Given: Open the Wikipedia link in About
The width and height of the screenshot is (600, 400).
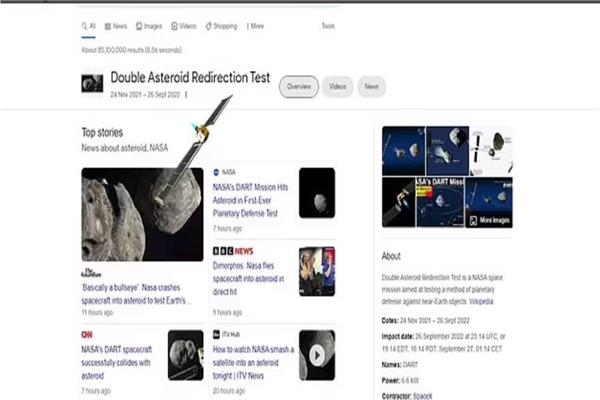Looking at the screenshot, I should coord(481,302).
